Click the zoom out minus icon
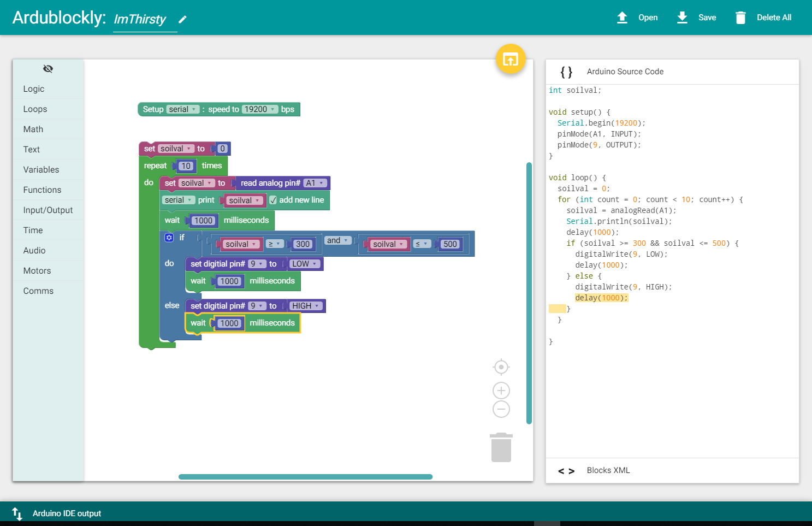Viewport: 812px width, 526px height. [x=501, y=409]
